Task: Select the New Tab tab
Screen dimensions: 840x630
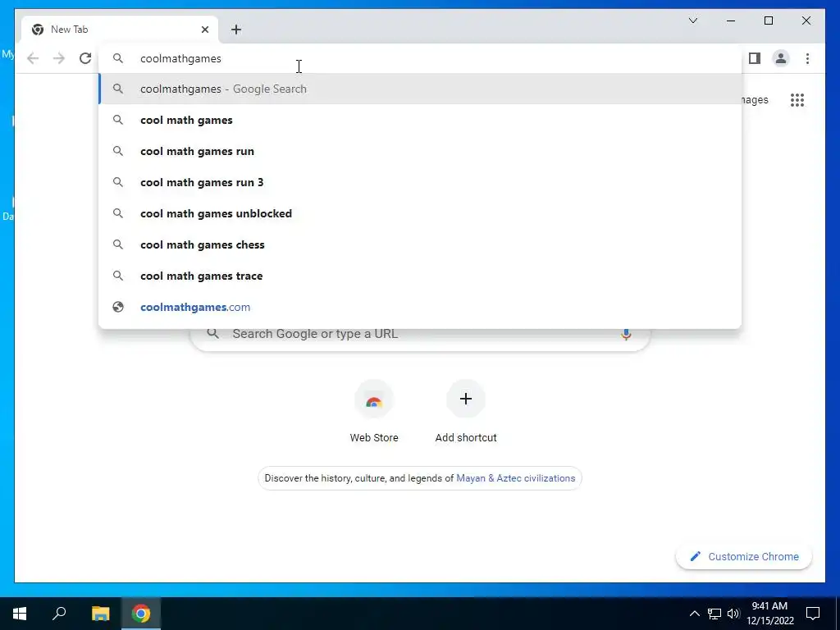Action: (120, 30)
